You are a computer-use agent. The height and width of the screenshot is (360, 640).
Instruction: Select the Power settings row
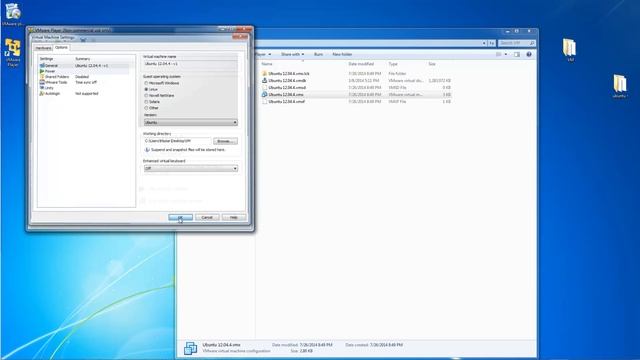[x=84, y=71]
